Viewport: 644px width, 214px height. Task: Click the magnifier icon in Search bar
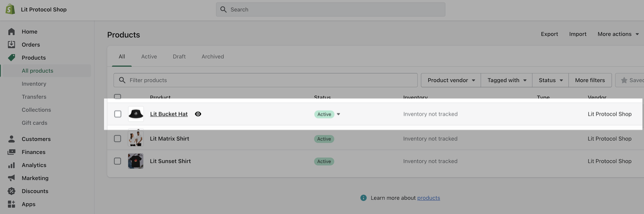[224, 9]
